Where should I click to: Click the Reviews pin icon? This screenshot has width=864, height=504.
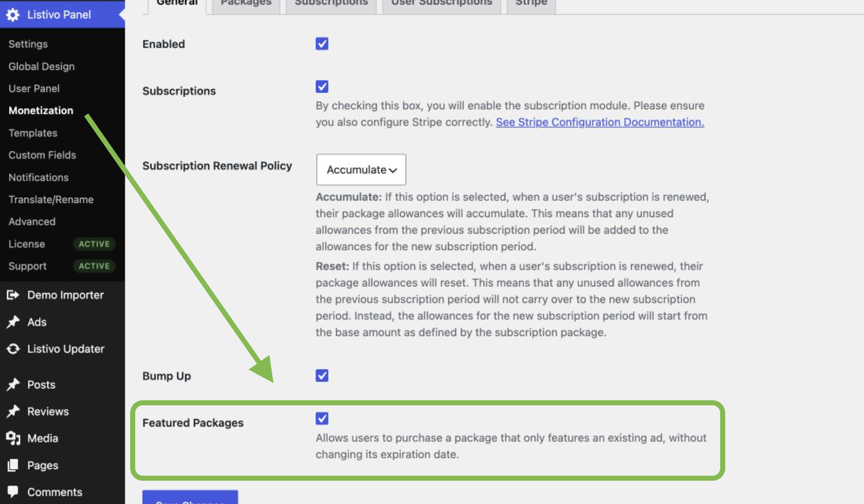13,411
